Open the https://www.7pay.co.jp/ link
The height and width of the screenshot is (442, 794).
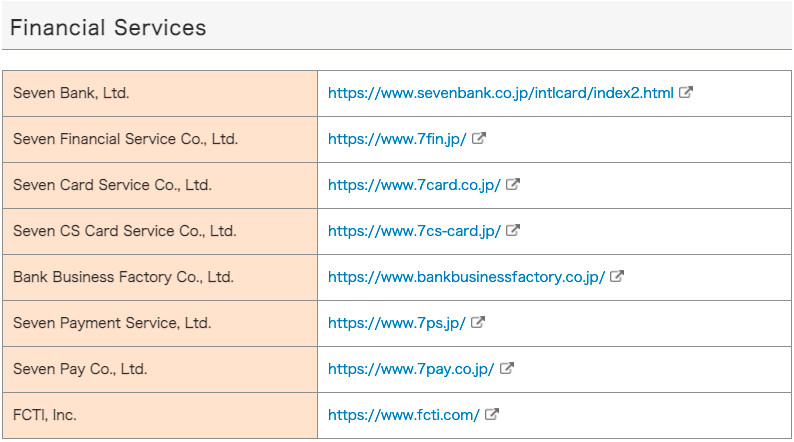click(411, 369)
